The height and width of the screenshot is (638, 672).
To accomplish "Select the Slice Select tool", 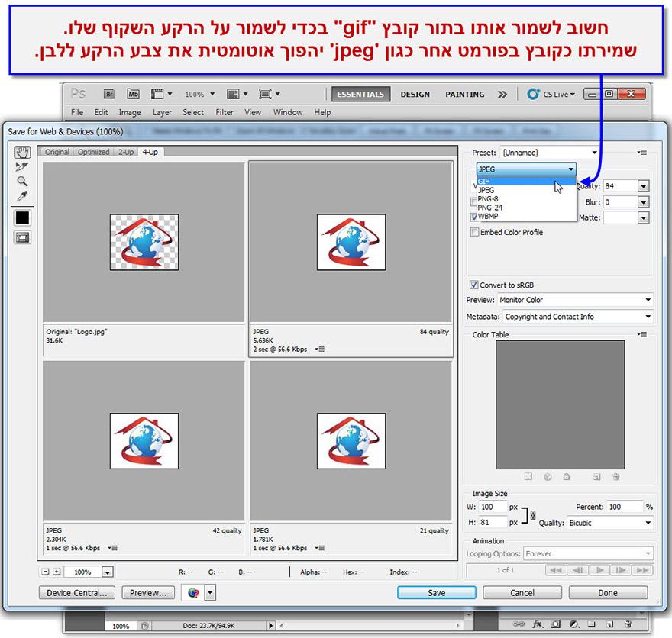I will (22, 166).
